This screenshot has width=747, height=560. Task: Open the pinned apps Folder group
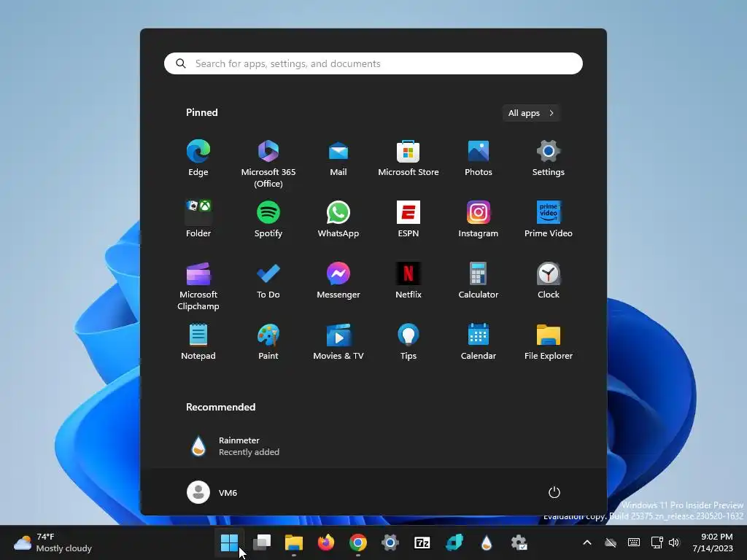click(198, 219)
